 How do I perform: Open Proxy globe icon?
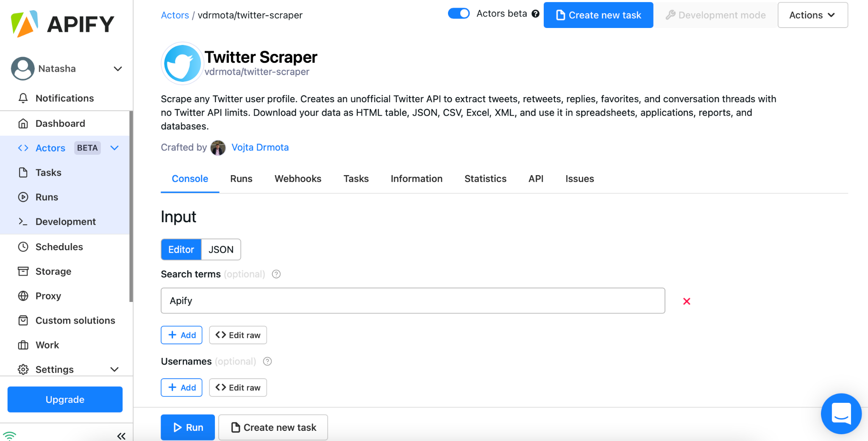pyautogui.click(x=23, y=296)
